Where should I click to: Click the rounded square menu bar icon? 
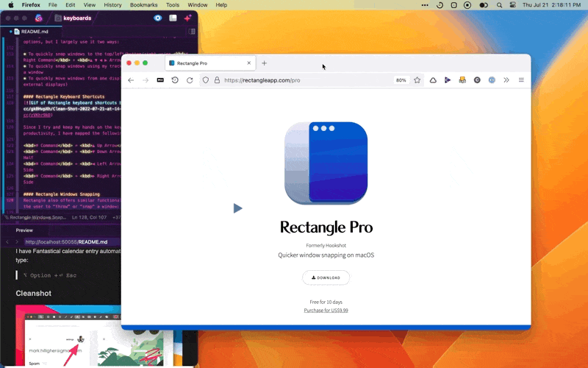pos(453,5)
